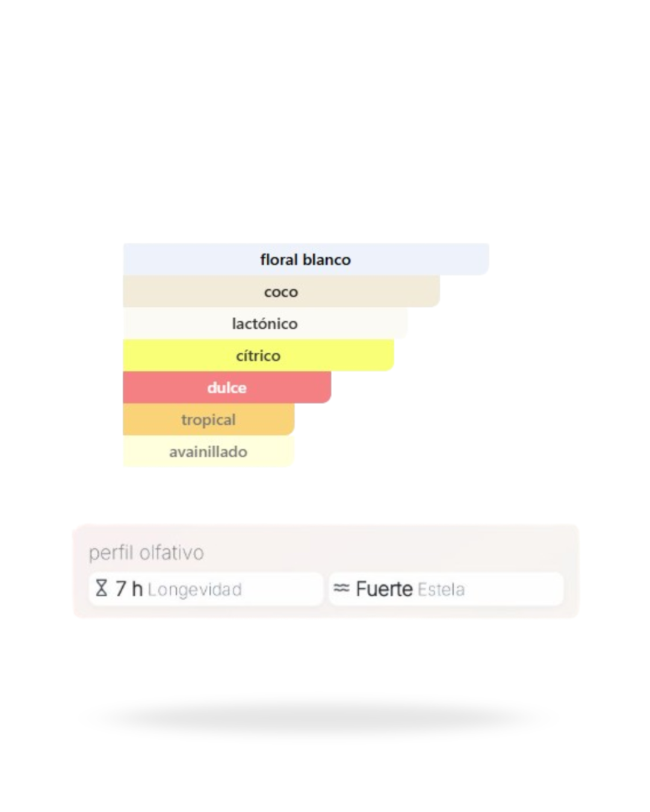This screenshot has width=650, height=812.
Task: Select the floral blanco accord bar
Action: (x=306, y=259)
